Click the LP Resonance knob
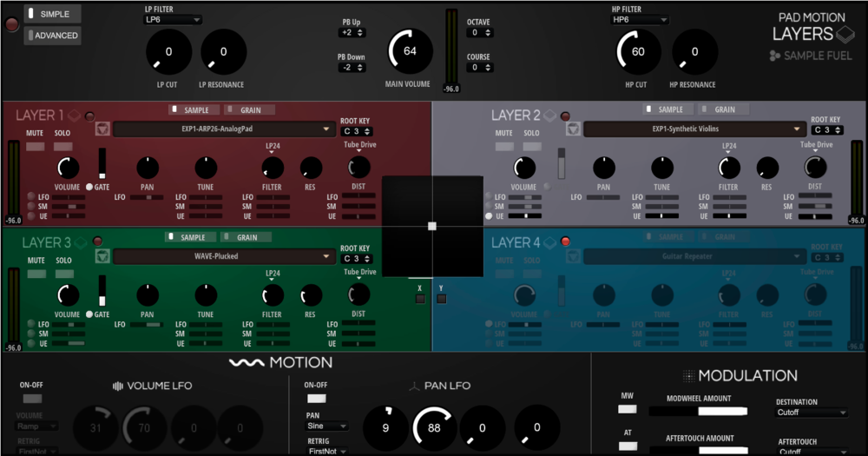The height and width of the screenshot is (456, 868). pyautogui.click(x=223, y=51)
